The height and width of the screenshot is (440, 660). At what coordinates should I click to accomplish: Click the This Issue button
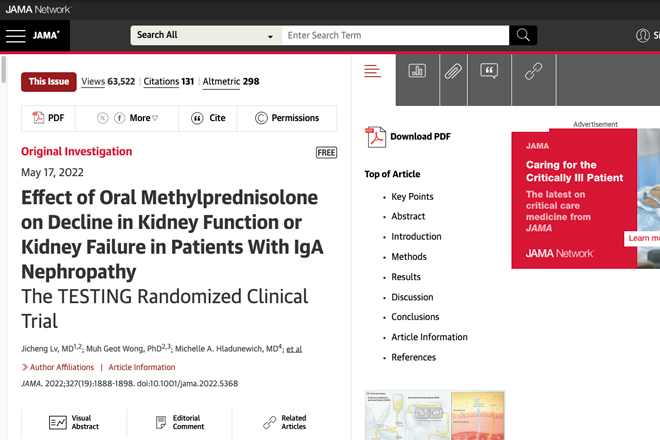point(49,82)
